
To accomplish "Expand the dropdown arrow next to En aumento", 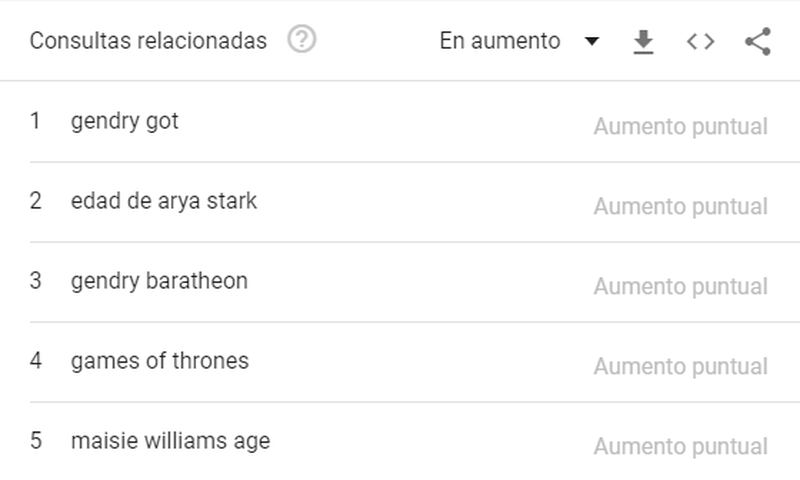I will (592, 41).
